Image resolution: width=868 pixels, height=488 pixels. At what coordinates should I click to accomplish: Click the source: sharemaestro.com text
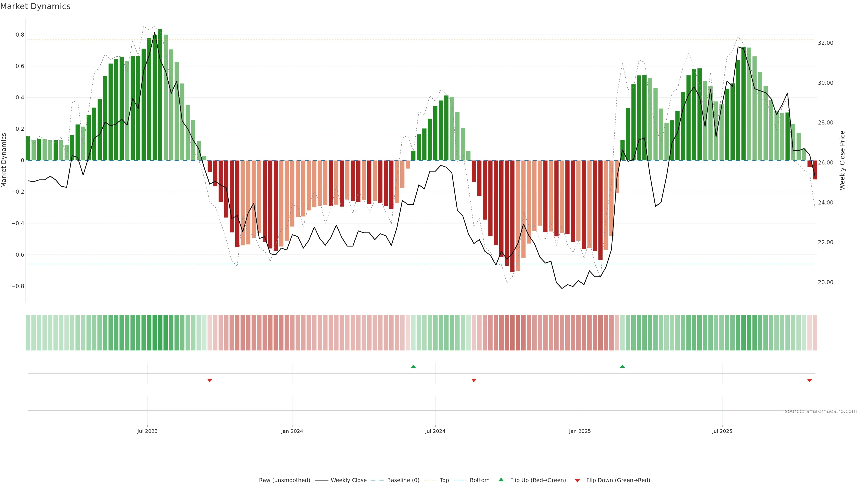(x=821, y=411)
